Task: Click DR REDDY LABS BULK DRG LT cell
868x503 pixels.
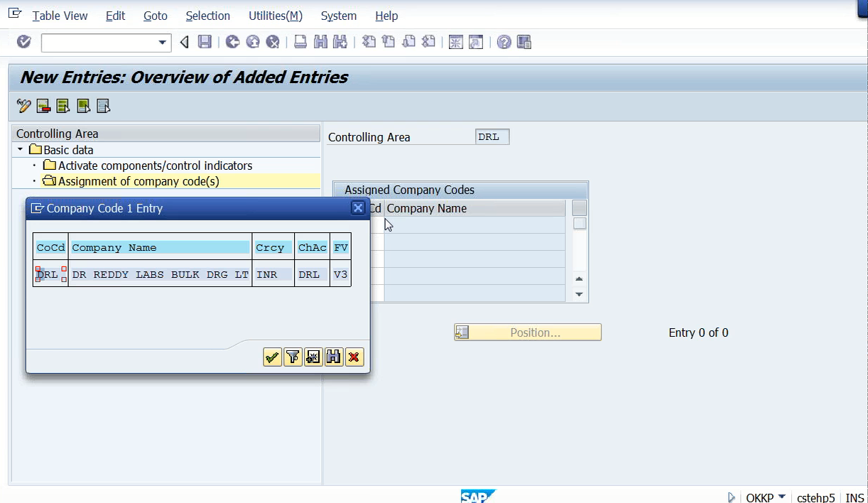Action: [x=161, y=274]
